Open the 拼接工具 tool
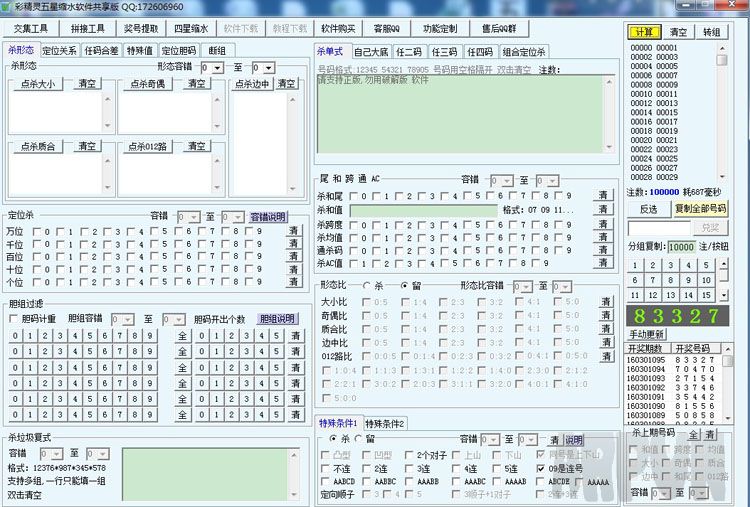 coord(88,29)
